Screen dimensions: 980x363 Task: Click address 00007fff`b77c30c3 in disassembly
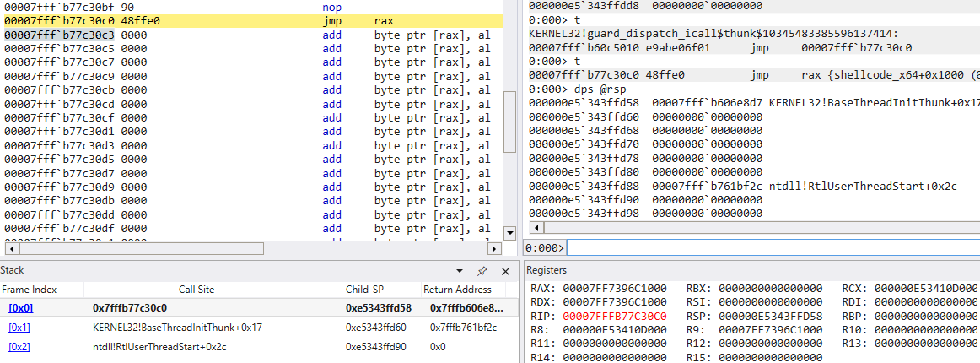tap(59, 35)
